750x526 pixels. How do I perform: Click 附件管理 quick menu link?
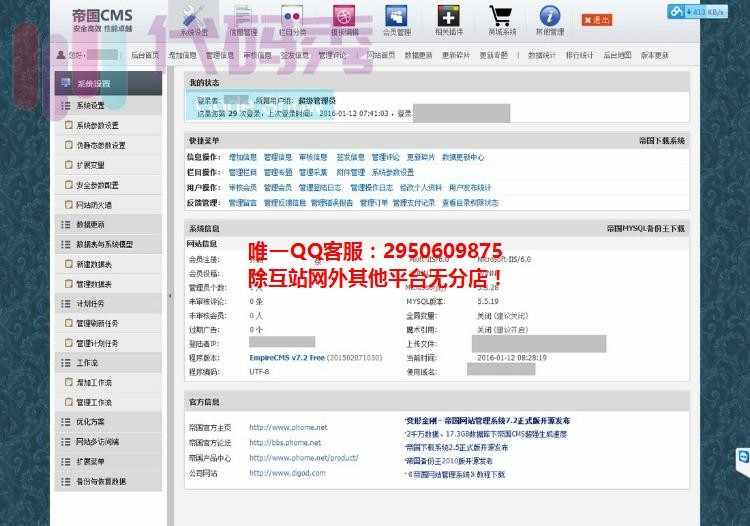[x=351, y=172]
